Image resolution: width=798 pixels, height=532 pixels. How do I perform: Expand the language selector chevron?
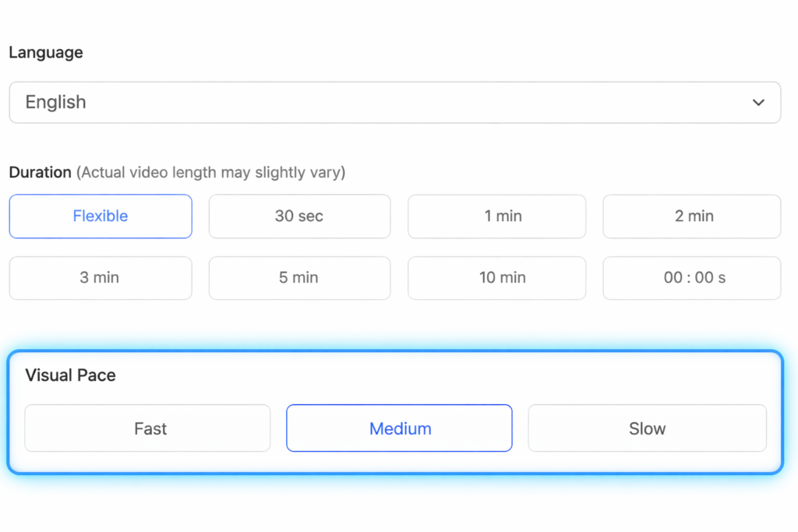pyautogui.click(x=757, y=102)
